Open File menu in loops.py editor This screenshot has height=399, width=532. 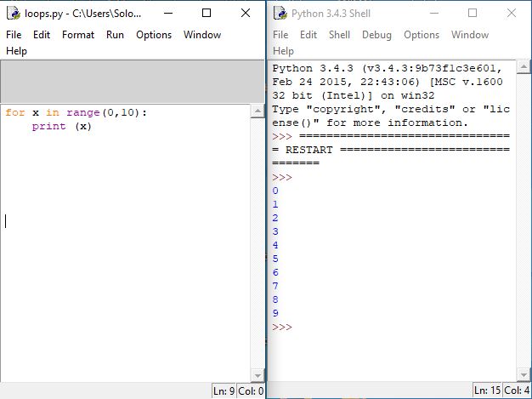coord(14,35)
